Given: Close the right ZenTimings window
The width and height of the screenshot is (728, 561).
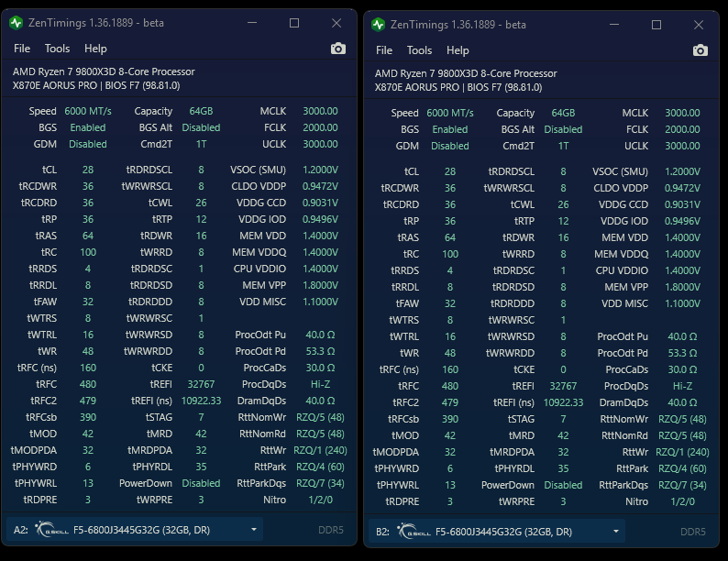Looking at the screenshot, I should tap(699, 25).
